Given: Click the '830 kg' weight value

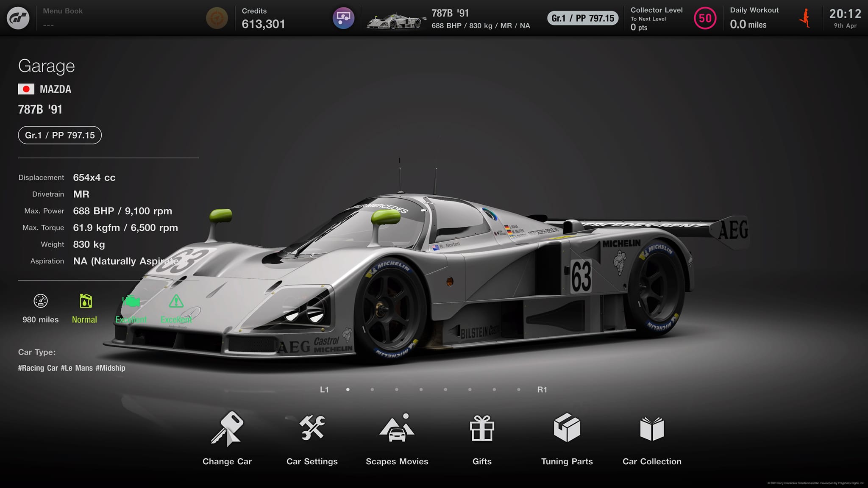Looking at the screenshot, I should (89, 244).
